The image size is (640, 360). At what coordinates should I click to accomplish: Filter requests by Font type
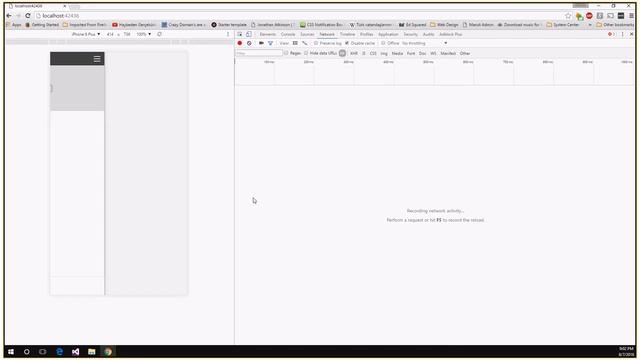[411, 53]
